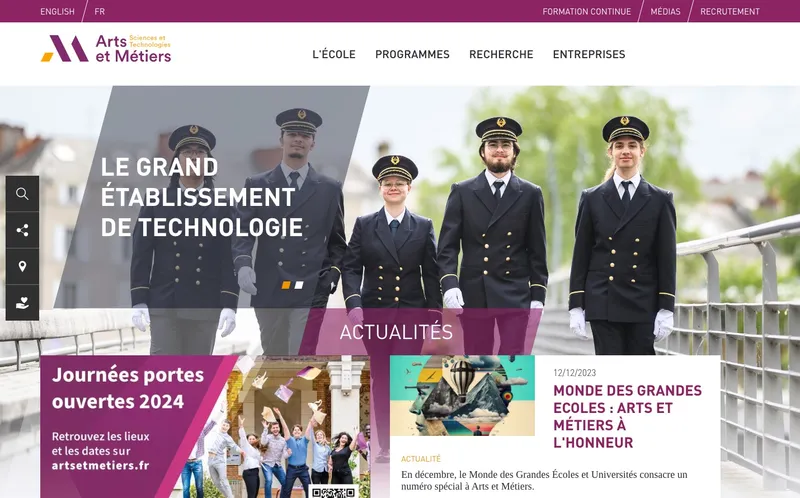
Task: Open the Monde des Grandes Écoles article title
Action: (x=628, y=416)
